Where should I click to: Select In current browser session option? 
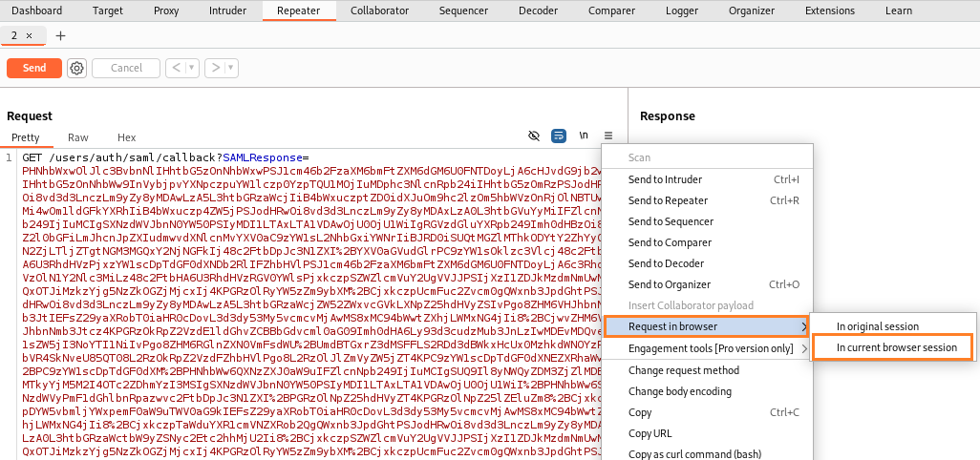[891, 347]
